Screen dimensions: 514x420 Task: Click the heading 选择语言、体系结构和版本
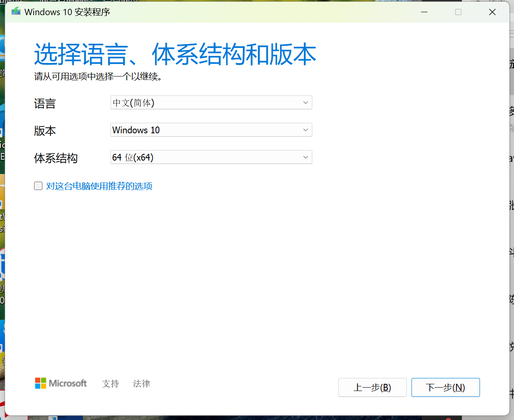(x=175, y=54)
